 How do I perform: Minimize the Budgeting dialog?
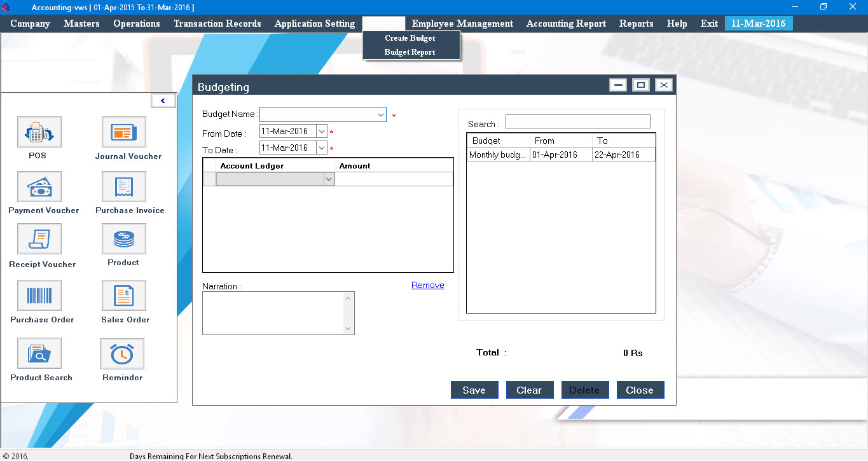pos(617,85)
